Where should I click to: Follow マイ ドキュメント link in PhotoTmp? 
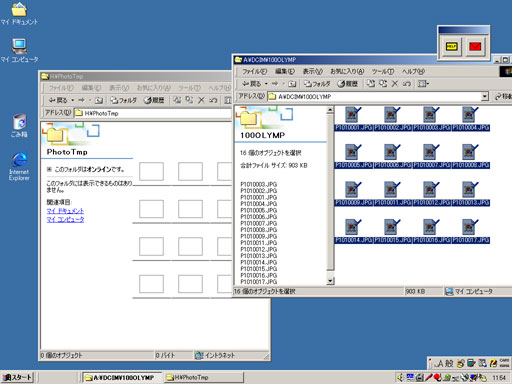point(65,211)
